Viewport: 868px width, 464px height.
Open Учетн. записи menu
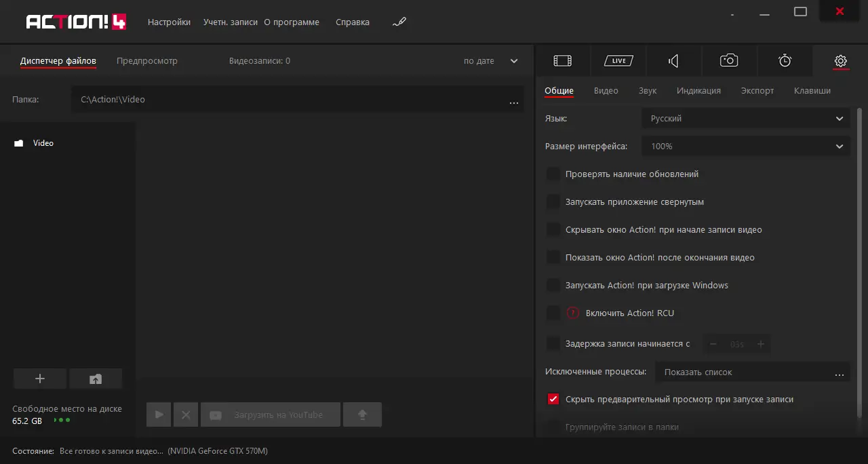click(x=231, y=22)
